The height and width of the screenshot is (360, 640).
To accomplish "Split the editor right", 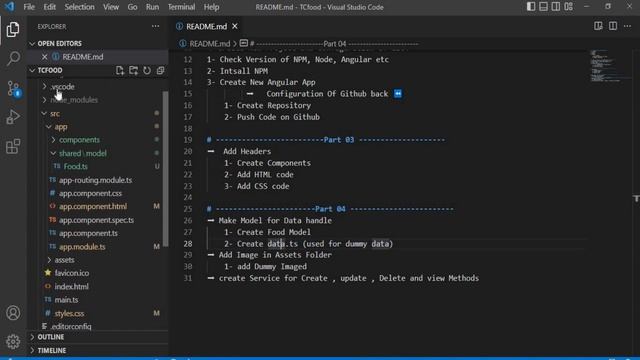I will [x=613, y=27].
